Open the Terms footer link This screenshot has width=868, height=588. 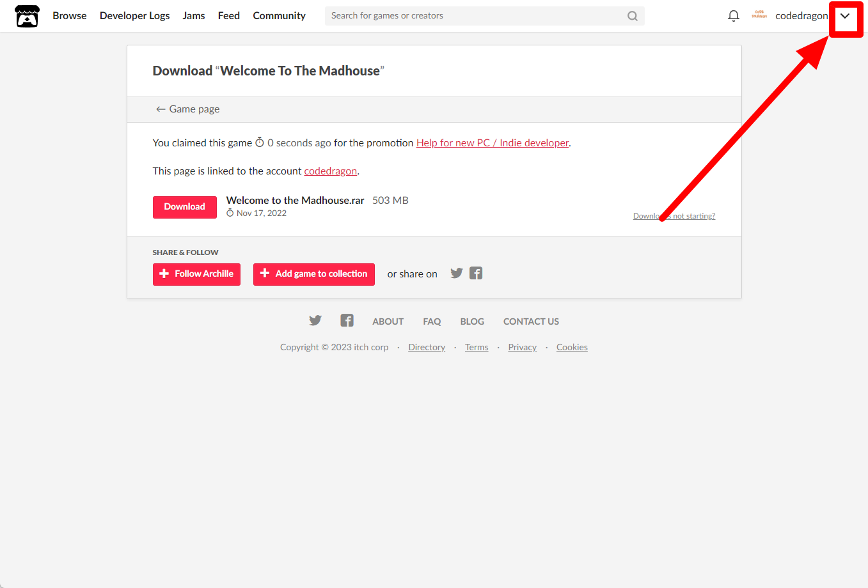click(x=477, y=348)
